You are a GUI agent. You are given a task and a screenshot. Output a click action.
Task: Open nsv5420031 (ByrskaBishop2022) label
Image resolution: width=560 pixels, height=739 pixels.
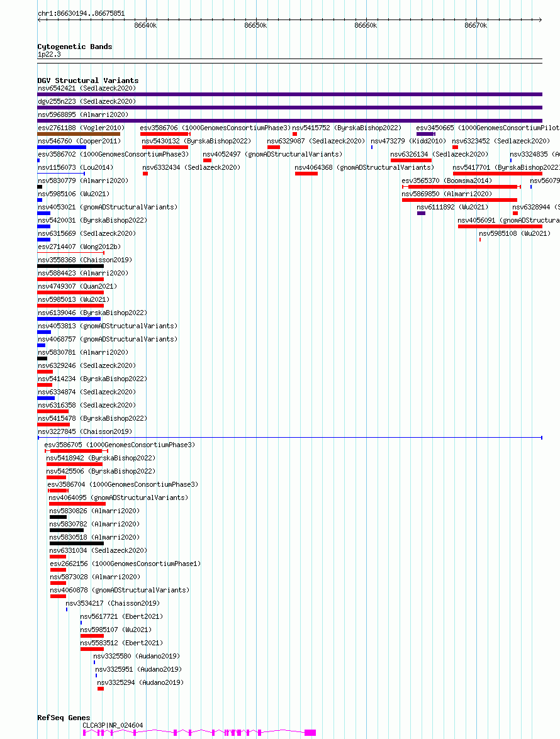click(92, 220)
